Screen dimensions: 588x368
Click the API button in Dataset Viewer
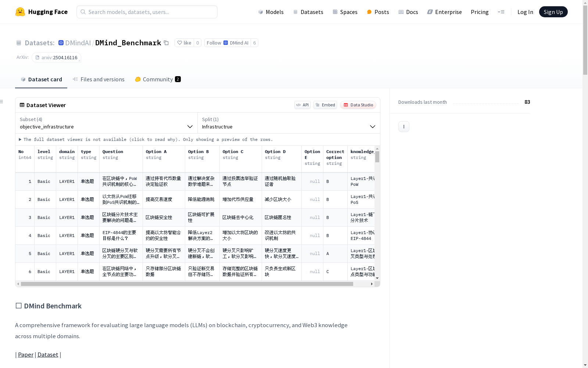click(302, 105)
